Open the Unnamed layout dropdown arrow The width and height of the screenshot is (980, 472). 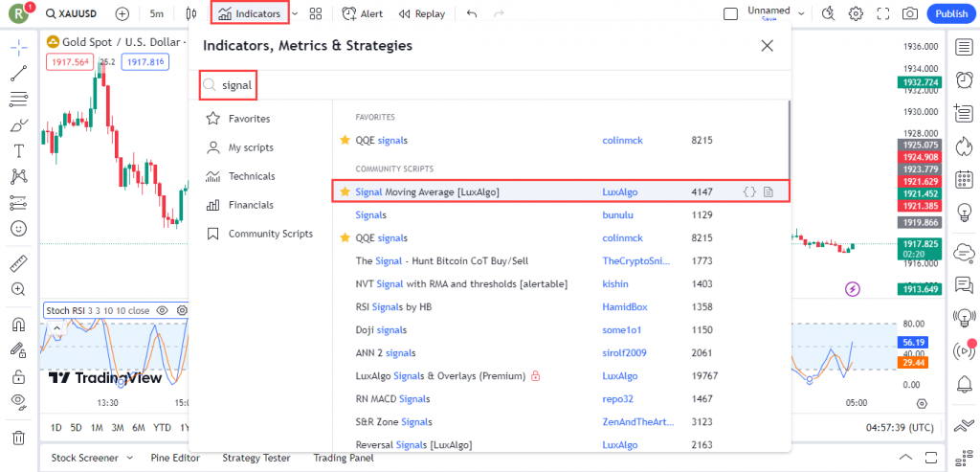click(801, 13)
